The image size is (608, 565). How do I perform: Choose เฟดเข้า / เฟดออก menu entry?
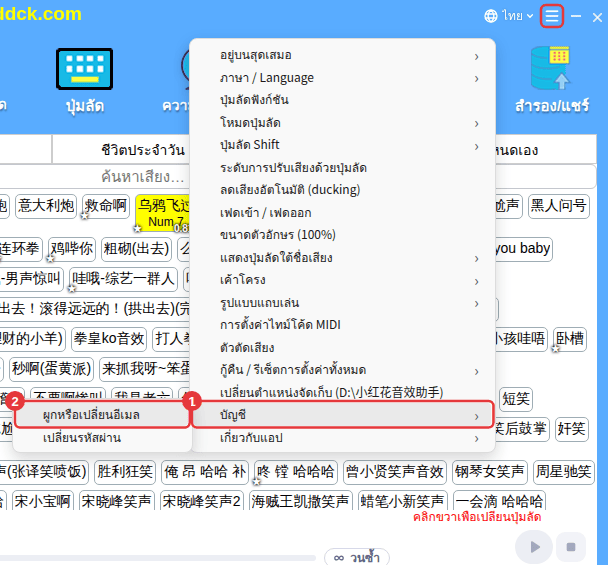(342, 213)
